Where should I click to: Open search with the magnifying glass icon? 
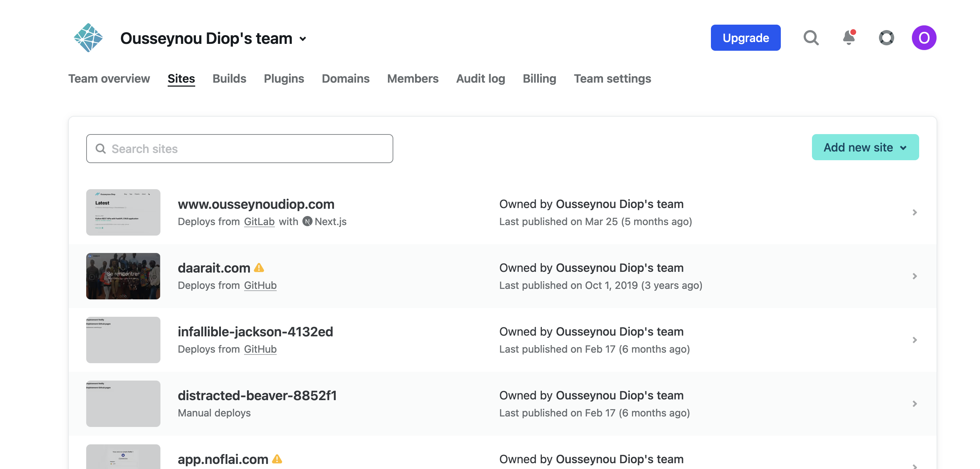coord(811,37)
